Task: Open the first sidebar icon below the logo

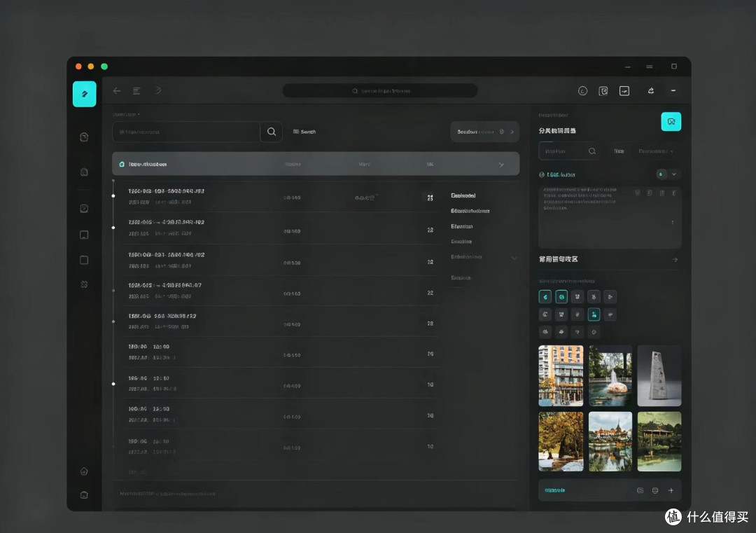Action: [x=84, y=137]
